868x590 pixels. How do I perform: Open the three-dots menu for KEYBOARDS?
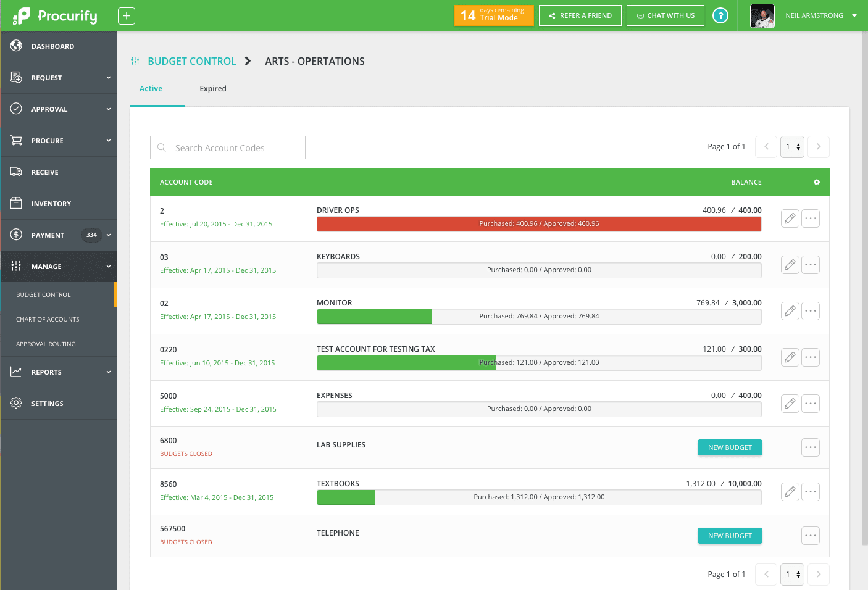pyautogui.click(x=810, y=265)
